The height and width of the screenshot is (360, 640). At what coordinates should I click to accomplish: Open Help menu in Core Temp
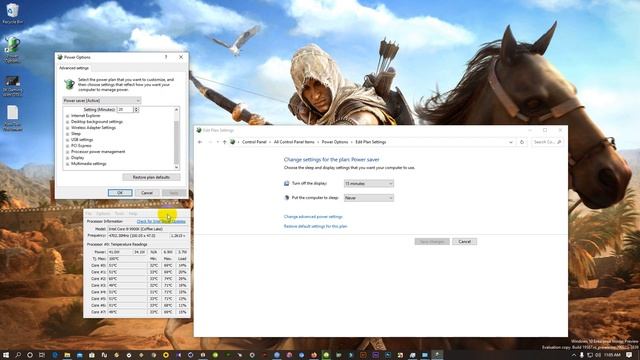point(133,213)
